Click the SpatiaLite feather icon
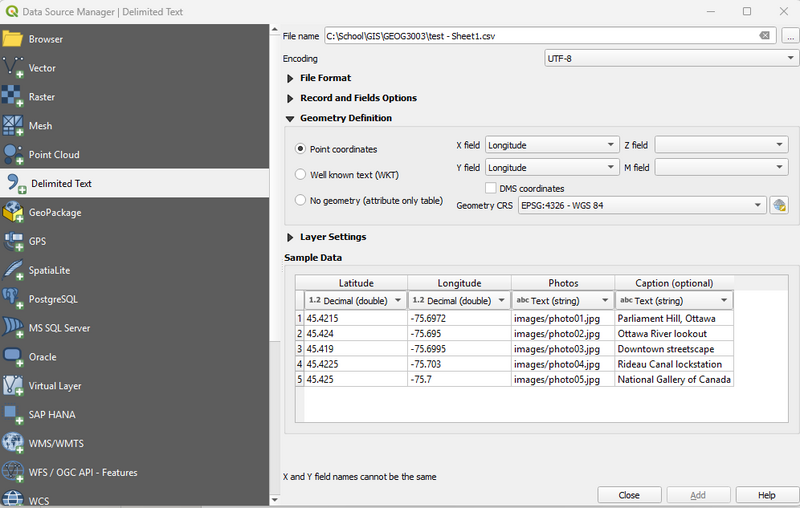 click(x=13, y=270)
